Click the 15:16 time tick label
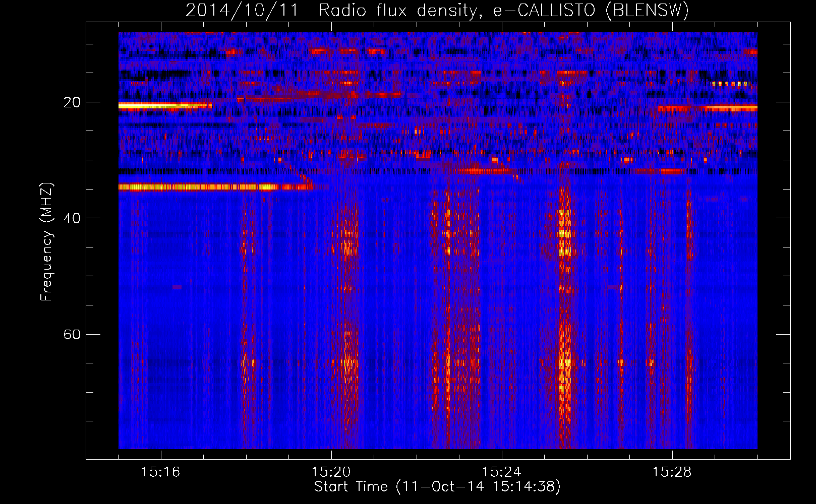The width and height of the screenshot is (816, 504). click(160, 472)
